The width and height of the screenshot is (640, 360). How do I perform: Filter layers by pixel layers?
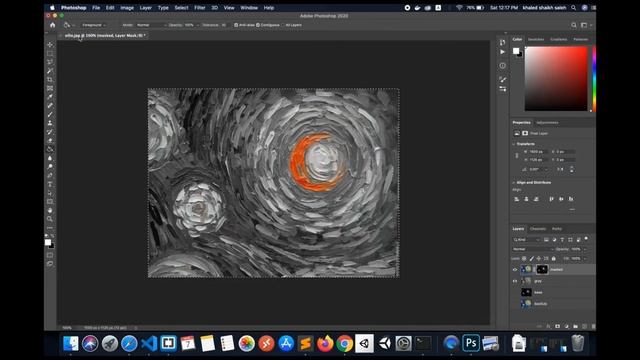point(546,240)
